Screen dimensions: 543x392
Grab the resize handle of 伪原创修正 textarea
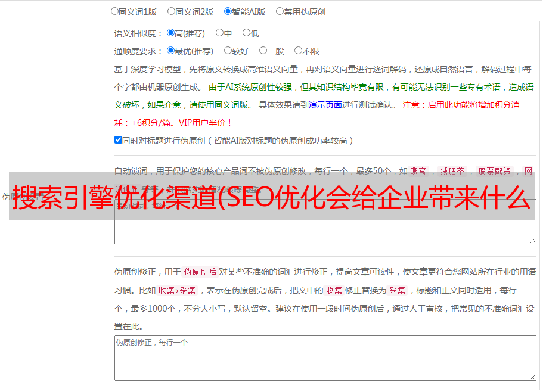click(533, 378)
